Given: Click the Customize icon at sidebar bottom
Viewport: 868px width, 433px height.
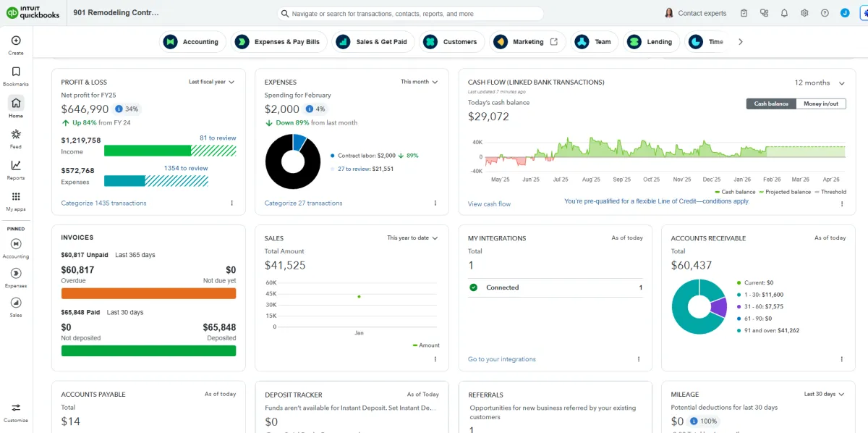Looking at the screenshot, I should click(x=16, y=408).
